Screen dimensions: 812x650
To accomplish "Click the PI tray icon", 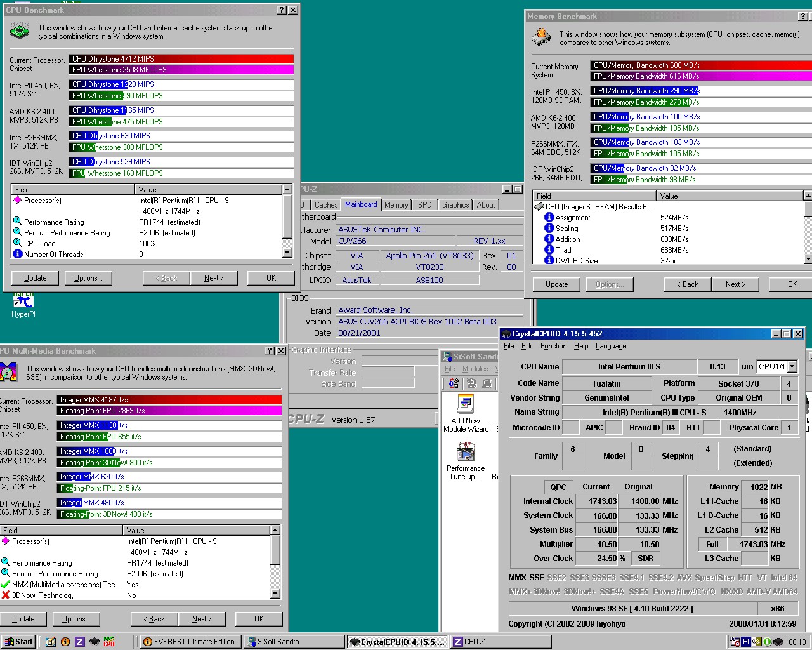I will point(746,642).
